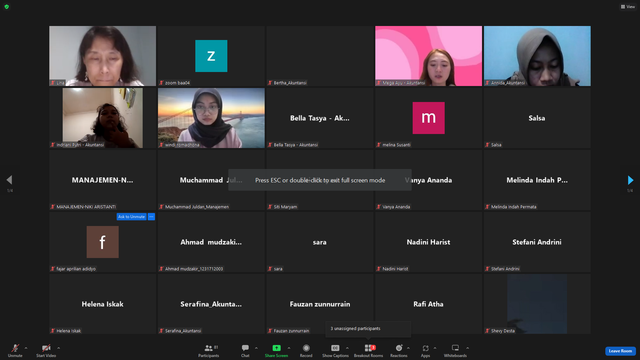
Task: Click Helena Iskak's tile
Action: 102,304
